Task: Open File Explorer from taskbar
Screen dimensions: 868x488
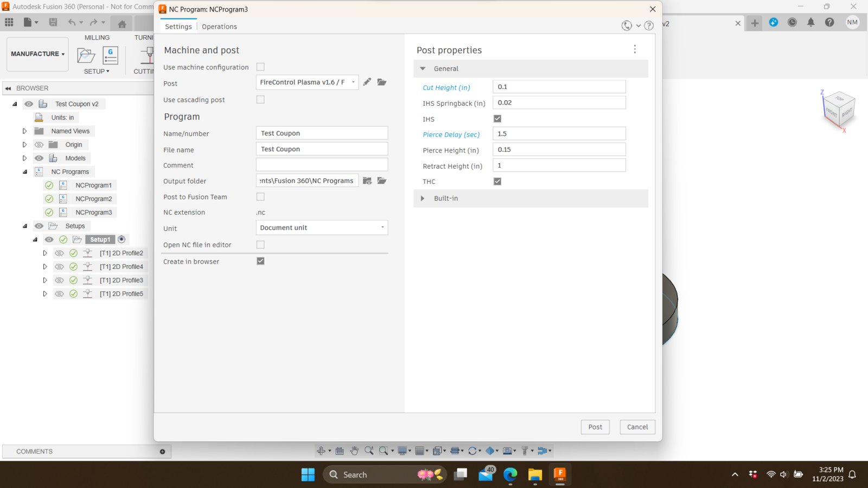Action: coord(535,474)
